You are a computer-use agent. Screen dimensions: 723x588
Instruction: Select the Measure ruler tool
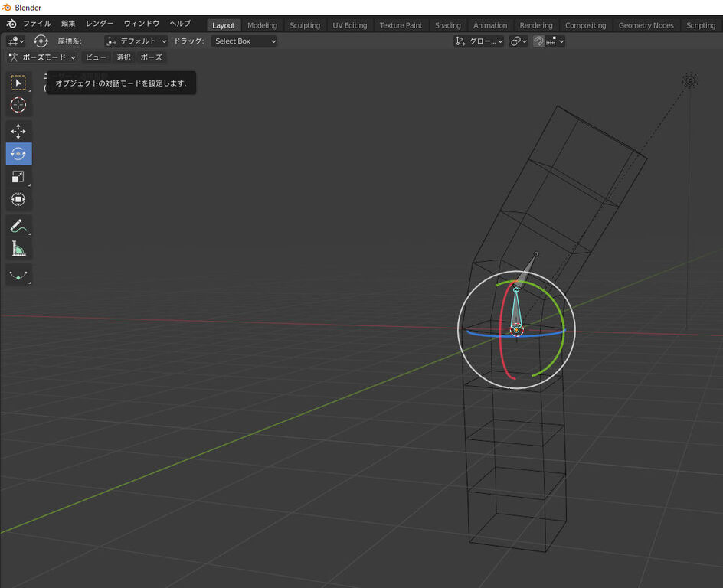click(18, 248)
